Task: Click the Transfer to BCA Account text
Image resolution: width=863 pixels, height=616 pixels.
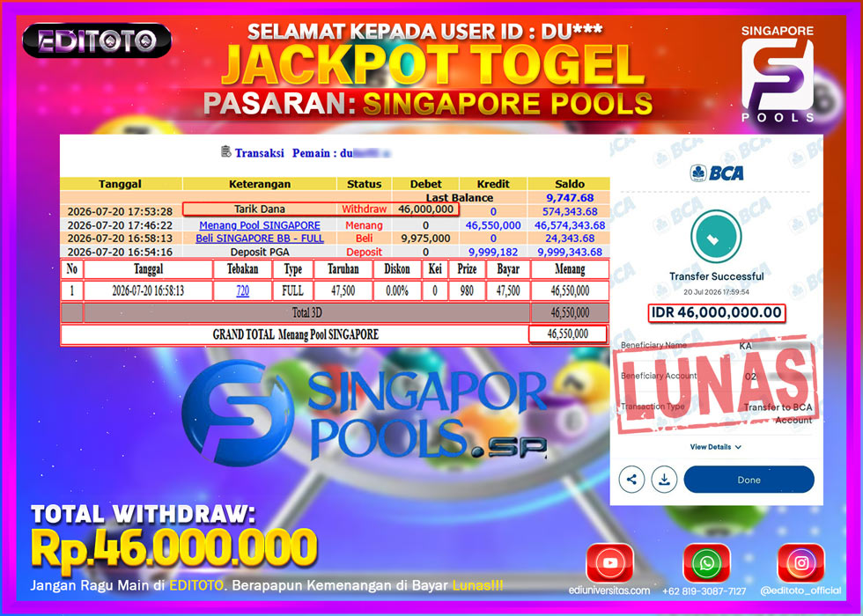Action: 777,414
